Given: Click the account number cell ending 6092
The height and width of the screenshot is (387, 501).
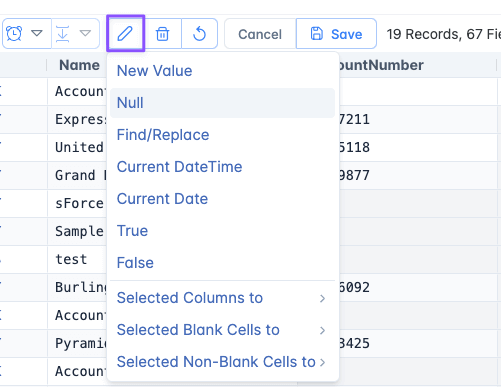Looking at the screenshot, I should point(418,287).
